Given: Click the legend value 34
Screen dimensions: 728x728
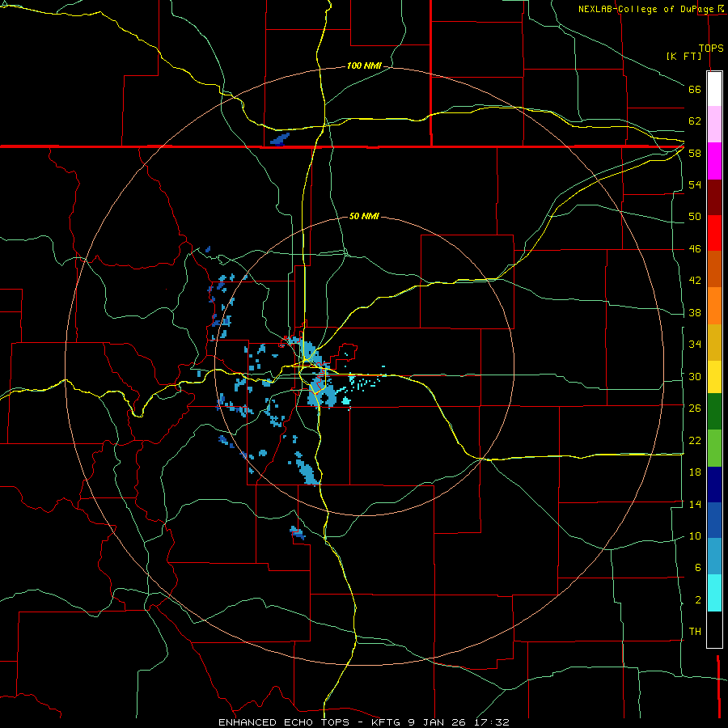Looking at the screenshot, I should [695, 345].
